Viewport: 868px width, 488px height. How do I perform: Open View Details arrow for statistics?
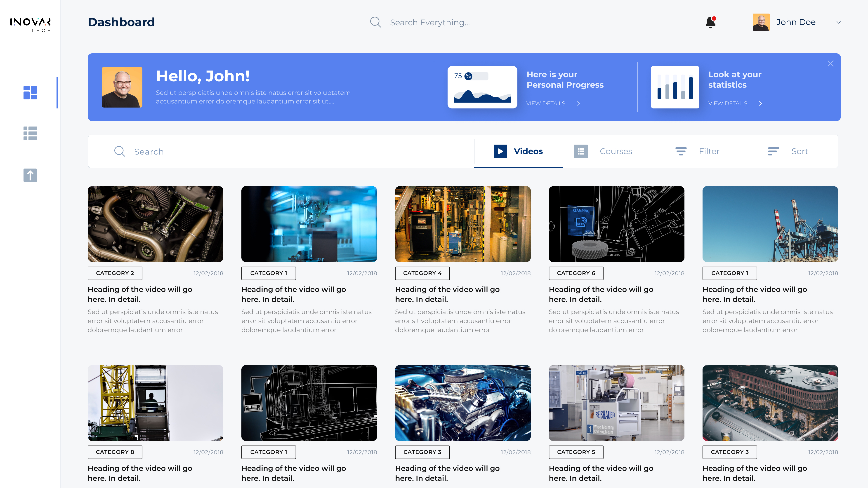pyautogui.click(x=760, y=103)
